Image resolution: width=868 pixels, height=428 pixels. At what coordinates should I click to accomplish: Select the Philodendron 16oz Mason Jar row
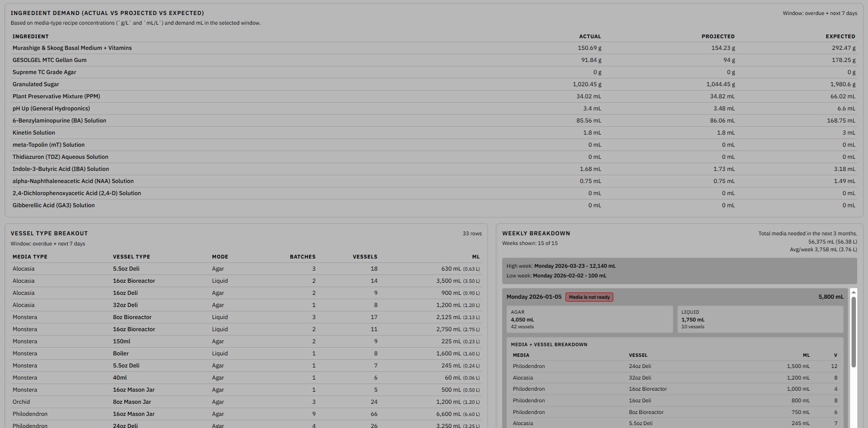[x=246, y=414]
